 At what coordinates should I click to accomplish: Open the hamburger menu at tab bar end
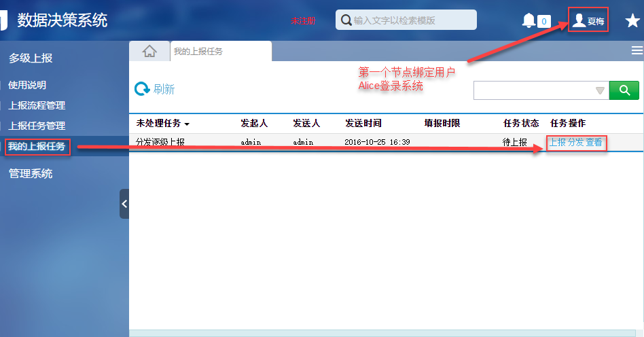[637, 50]
